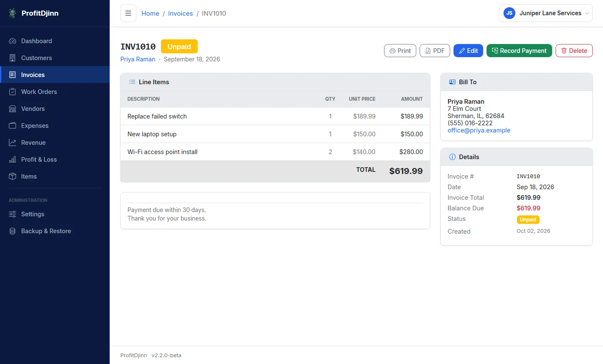Click the Delete button label
603x364 pixels.
pyautogui.click(x=578, y=51)
